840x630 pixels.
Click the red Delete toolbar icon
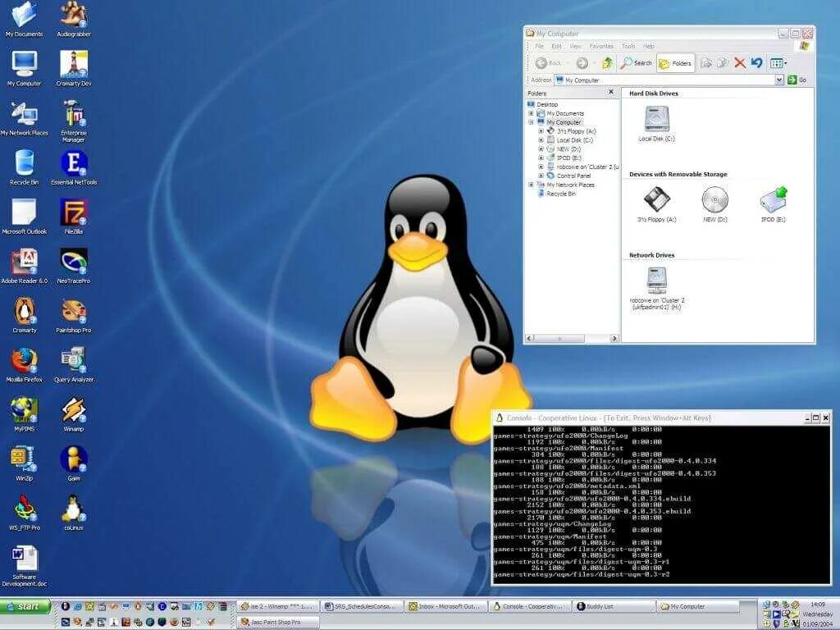coord(740,63)
